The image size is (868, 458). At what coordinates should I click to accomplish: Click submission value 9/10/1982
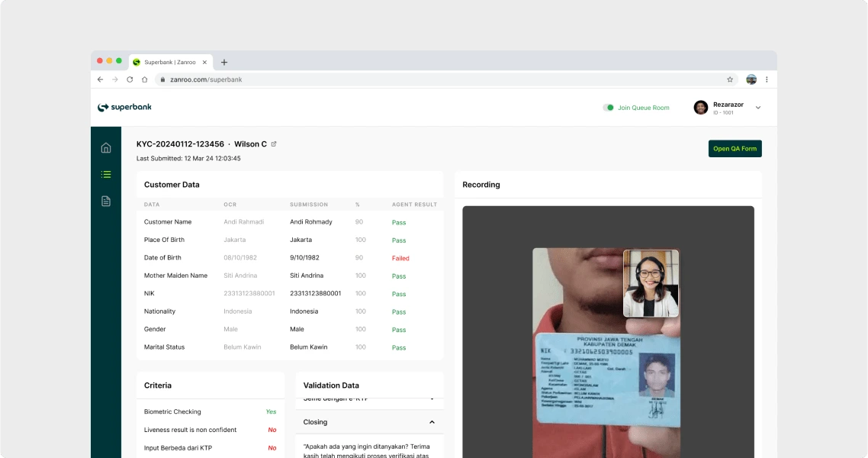pyautogui.click(x=304, y=257)
